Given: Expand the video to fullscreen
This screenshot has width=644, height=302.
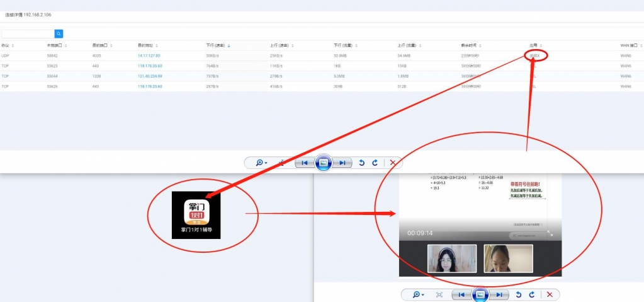Looking at the screenshot, I should [x=550, y=233].
